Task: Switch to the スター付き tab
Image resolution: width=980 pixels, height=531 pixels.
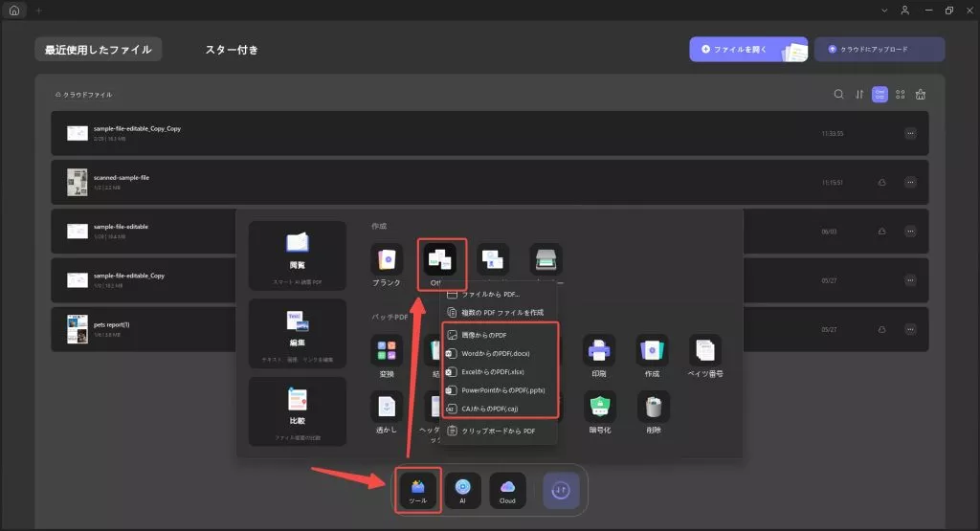Action: tap(232, 50)
